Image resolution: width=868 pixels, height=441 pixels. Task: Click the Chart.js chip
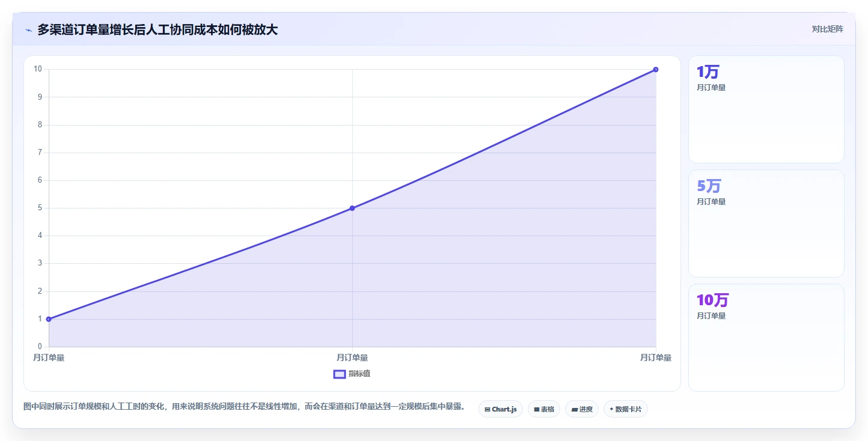501,409
